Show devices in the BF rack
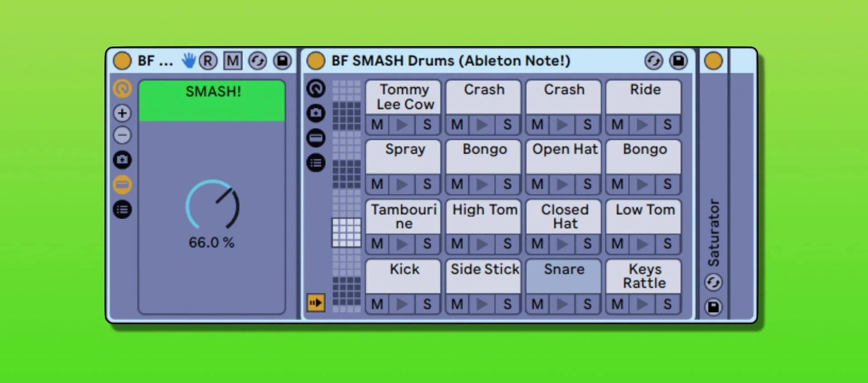The image size is (868, 383). [122, 209]
